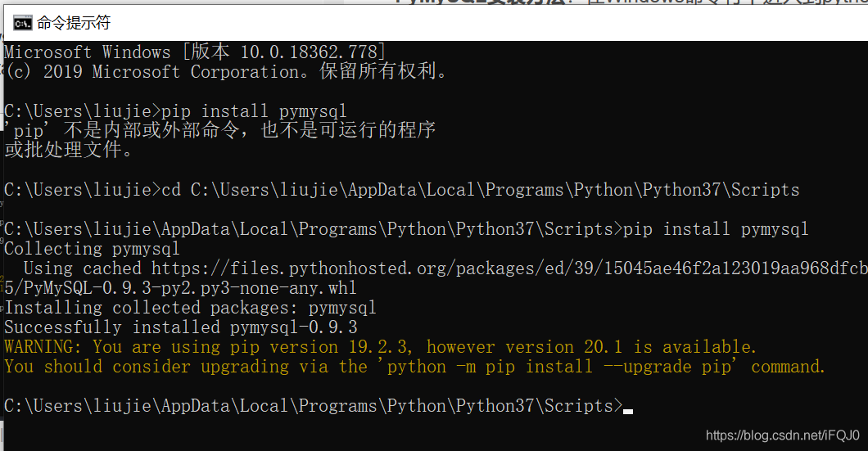The width and height of the screenshot is (868, 451).
Task: Click the yellow 'WARNING: You are using pip version' line
Action: [380, 347]
